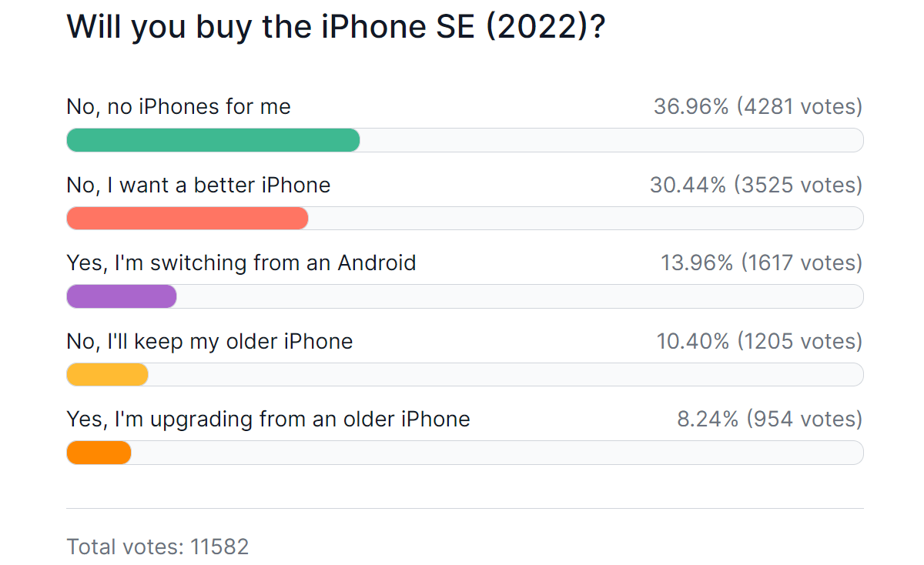Click the purple Android switching bar

tap(122, 296)
